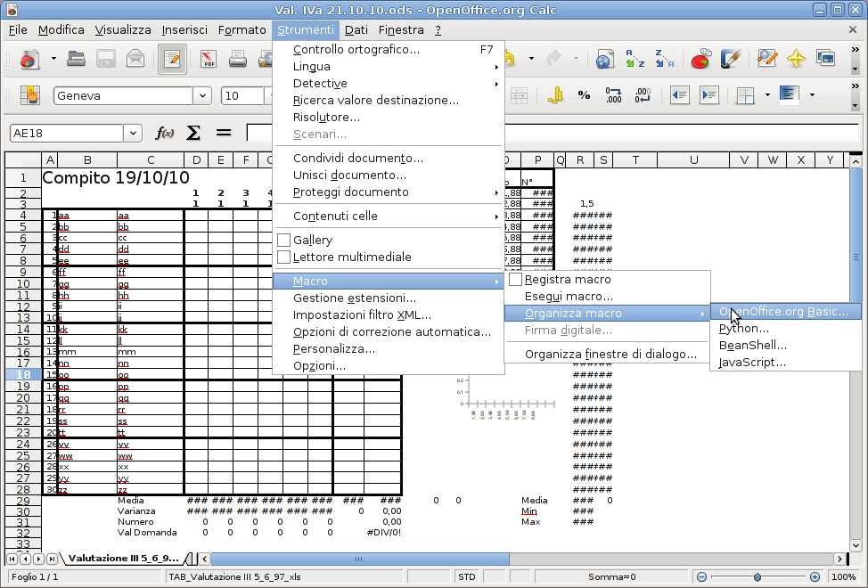Open the Navigator yellow star icon
The image size is (868, 588).
tap(796, 59)
